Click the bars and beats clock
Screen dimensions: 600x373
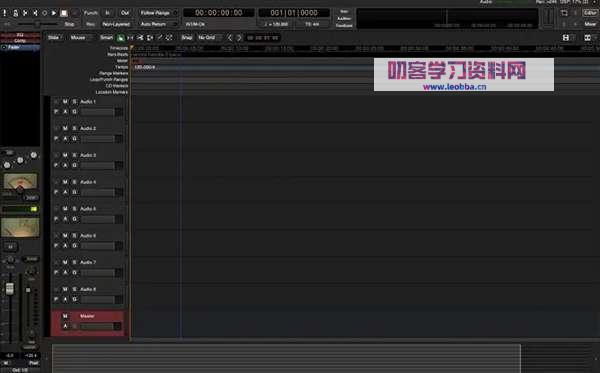[294, 13]
